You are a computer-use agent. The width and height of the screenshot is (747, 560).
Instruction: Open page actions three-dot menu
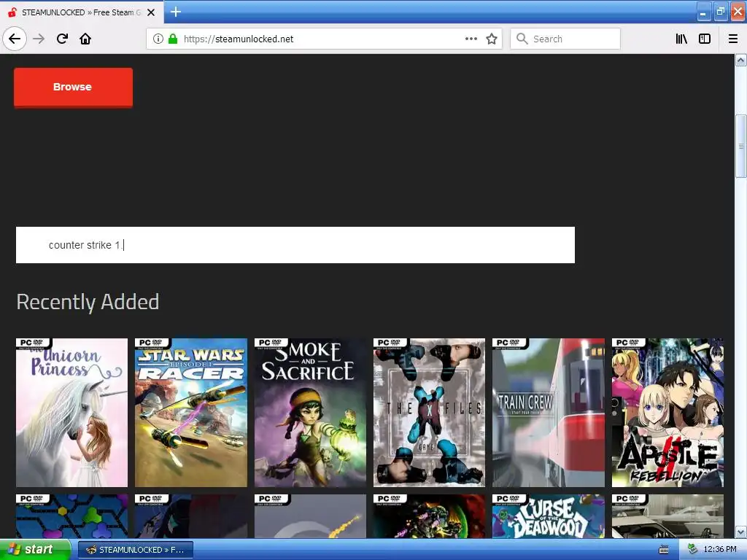[x=471, y=39]
